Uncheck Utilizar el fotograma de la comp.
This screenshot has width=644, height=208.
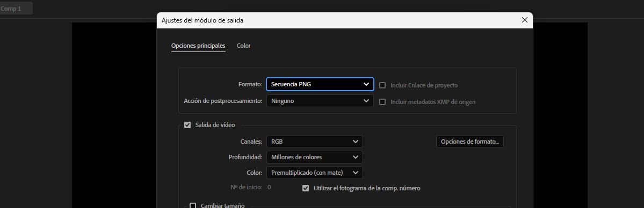coord(306,188)
